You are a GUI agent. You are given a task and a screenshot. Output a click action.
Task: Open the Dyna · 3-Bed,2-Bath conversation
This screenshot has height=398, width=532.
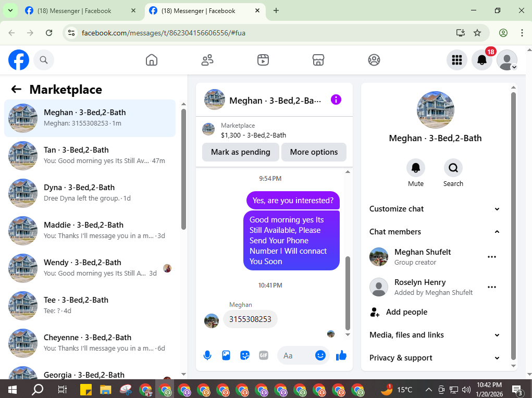pyautogui.click(x=90, y=193)
